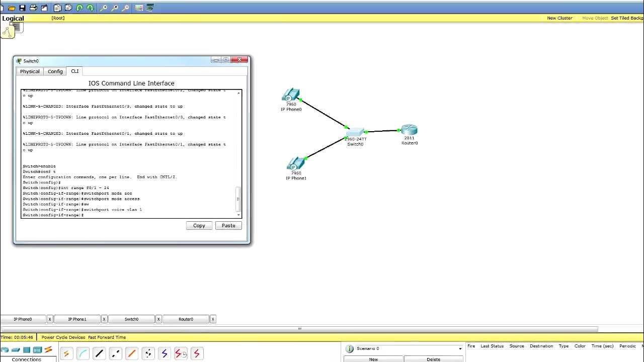Select the Switch0 device in the topology
The width and height of the screenshot is (644, 362).
pyautogui.click(x=355, y=132)
